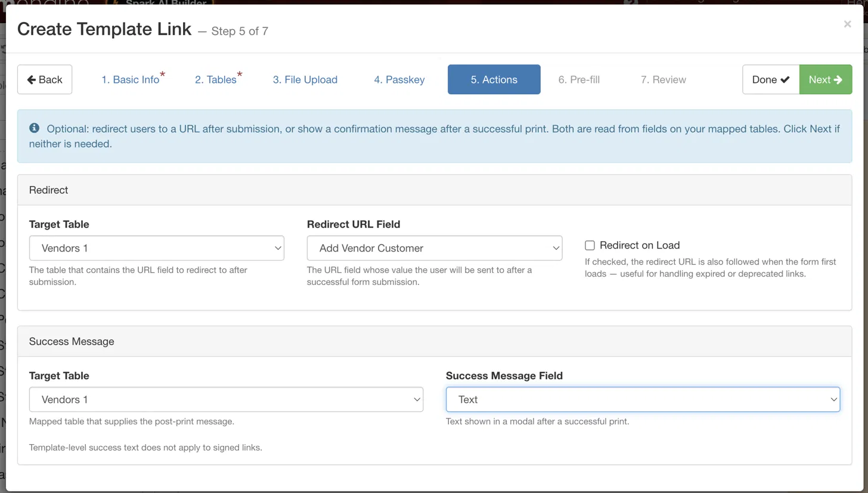Image resolution: width=868 pixels, height=493 pixels.
Task: Switch to the 2. Tables step
Action: coord(216,79)
